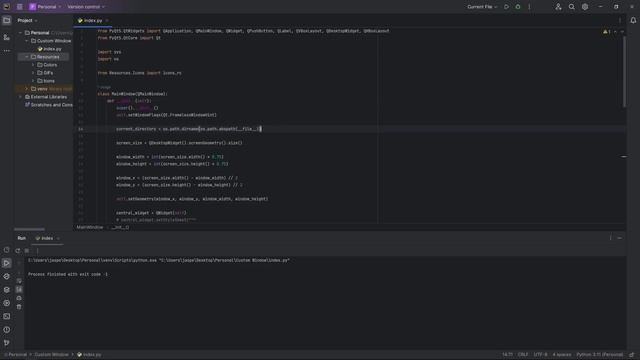
Task: Close the index run tab
Action: coord(58,238)
